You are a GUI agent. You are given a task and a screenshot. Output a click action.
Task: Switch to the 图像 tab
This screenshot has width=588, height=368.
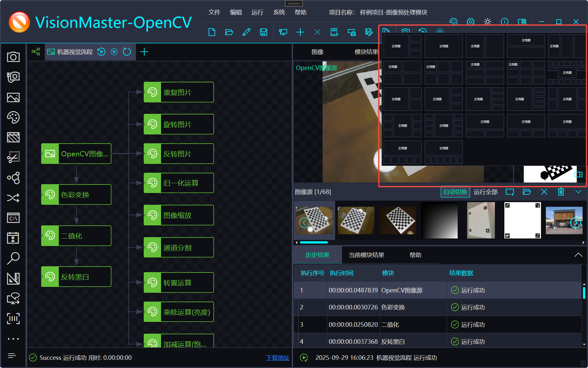[318, 52]
